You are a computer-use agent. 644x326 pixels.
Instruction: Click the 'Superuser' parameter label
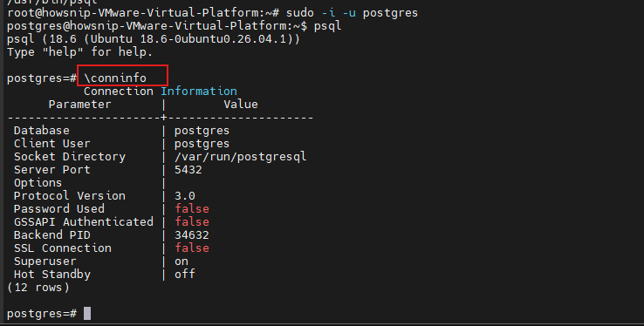pos(45,261)
